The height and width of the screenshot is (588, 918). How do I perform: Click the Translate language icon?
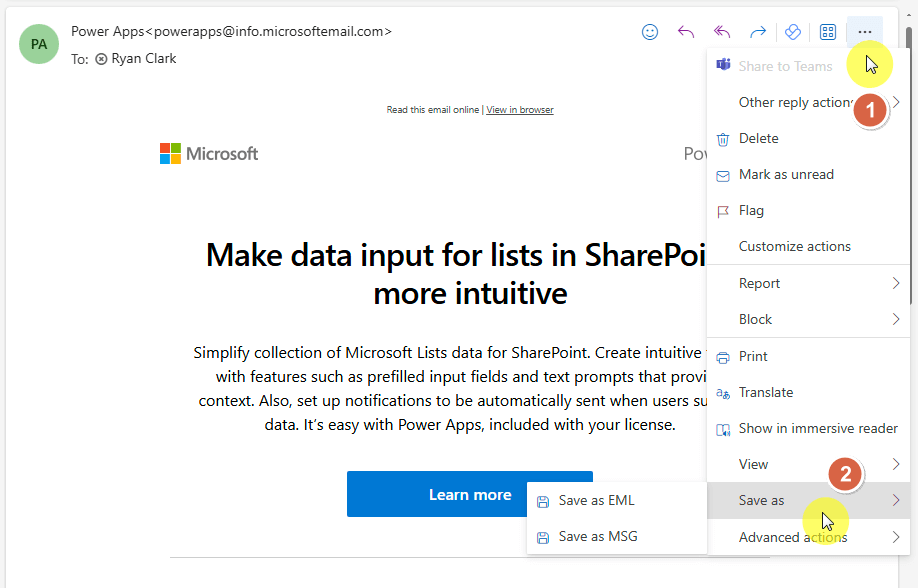723,394
